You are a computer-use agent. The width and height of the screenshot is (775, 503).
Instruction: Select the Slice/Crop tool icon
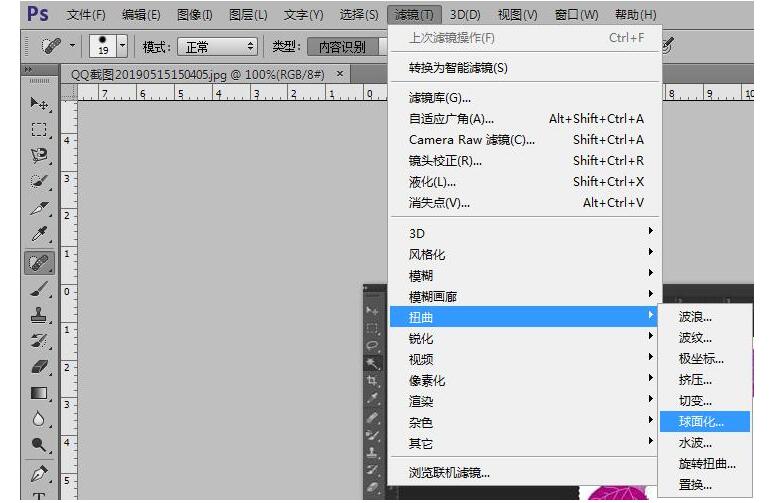click(x=39, y=208)
